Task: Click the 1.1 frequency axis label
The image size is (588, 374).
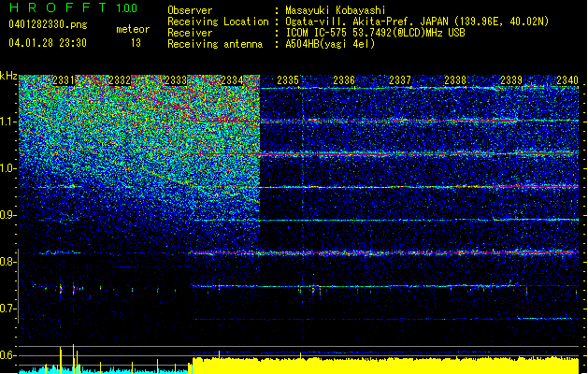Action: [x=8, y=122]
